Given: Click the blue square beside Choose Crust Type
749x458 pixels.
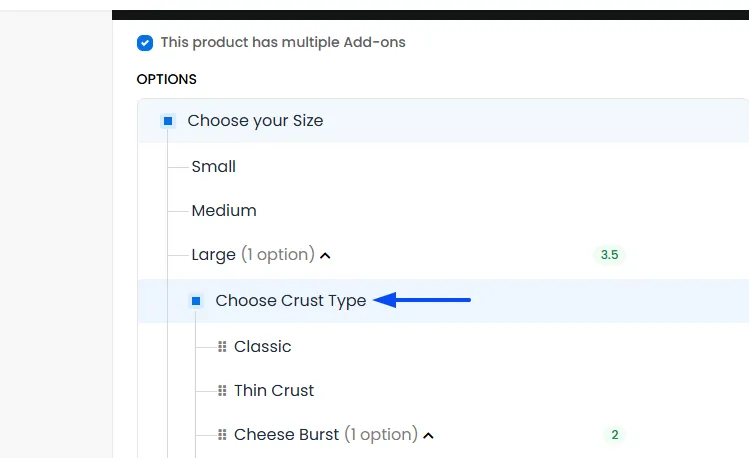Looking at the screenshot, I should [x=196, y=301].
